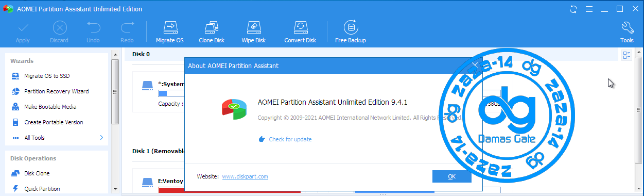The width and height of the screenshot is (644, 196).
Task: Open the Tools wrench menu
Action: pyautogui.click(x=626, y=32)
